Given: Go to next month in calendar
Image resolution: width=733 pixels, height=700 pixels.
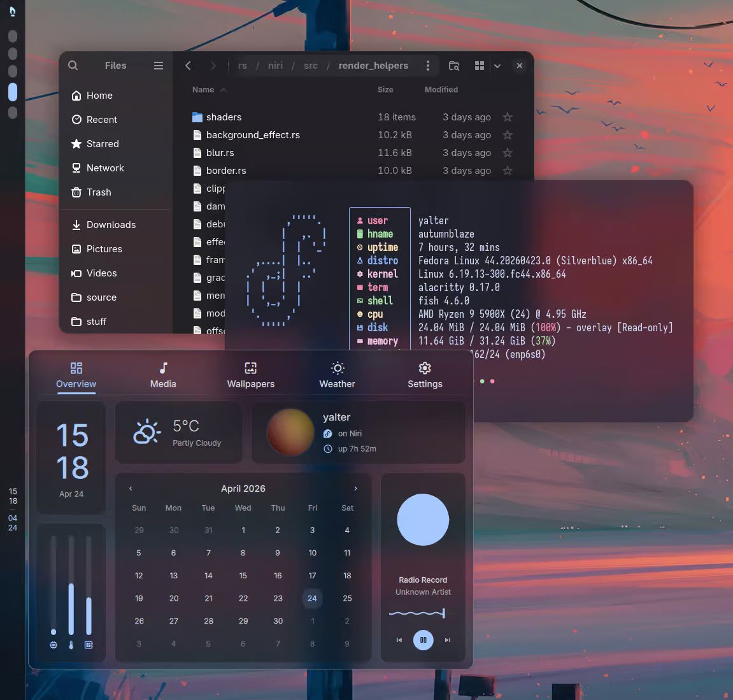Looking at the screenshot, I should tap(355, 489).
